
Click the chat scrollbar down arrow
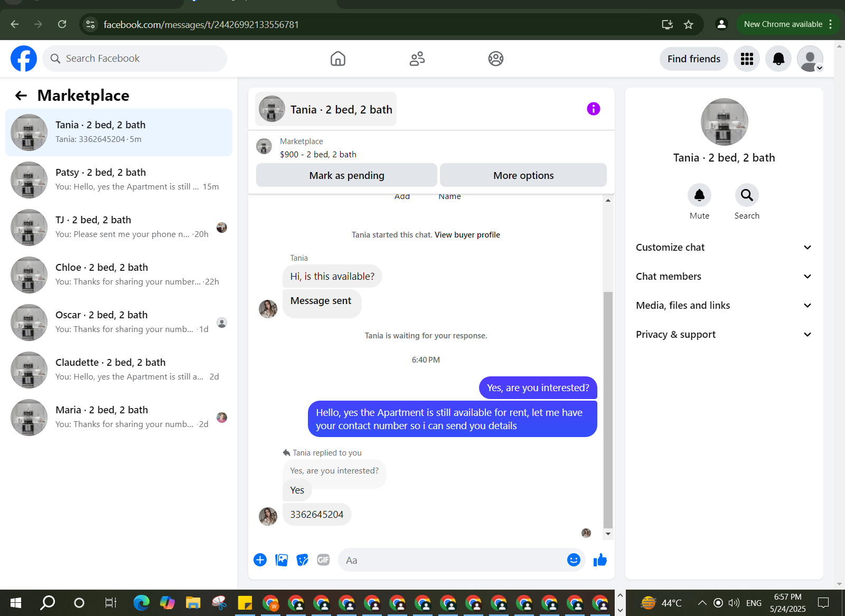point(608,534)
